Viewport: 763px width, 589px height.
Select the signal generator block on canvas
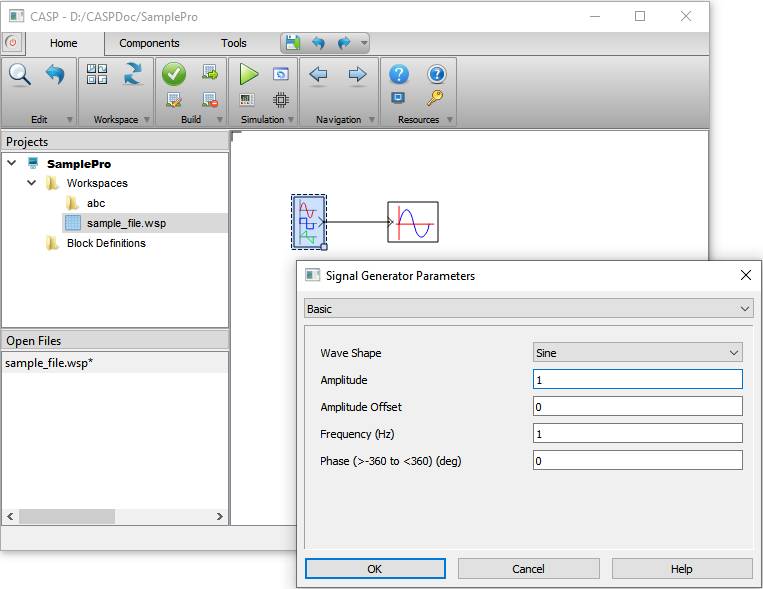point(309,222)
